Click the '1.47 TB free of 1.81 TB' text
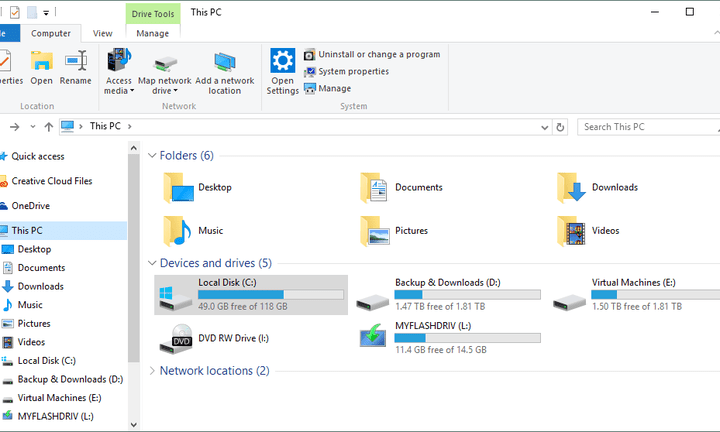The image size is (720, 432). (x=440, y=306)
